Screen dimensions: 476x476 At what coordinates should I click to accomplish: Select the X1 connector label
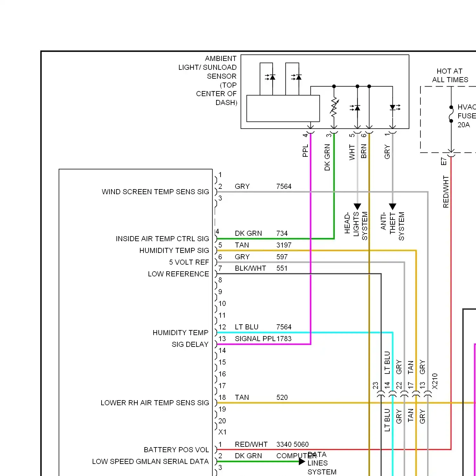[222, 432]
